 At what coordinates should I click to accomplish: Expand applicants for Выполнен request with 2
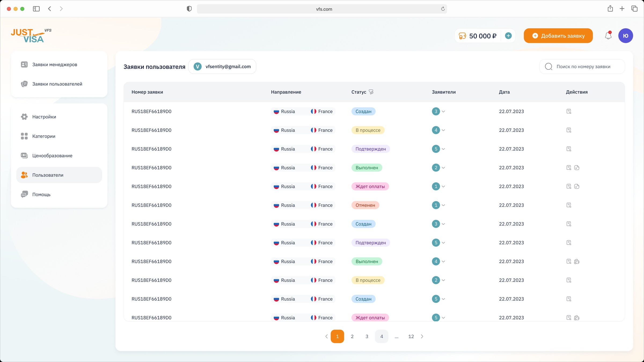(443, 168)
